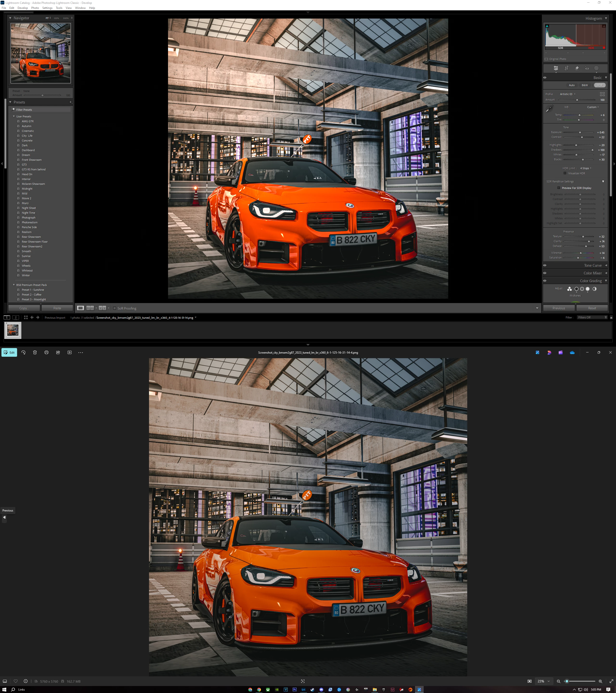Check Preview For SDR Display
Image resolution: width=616 pixels, height=693 pixels.
[559, 188]
